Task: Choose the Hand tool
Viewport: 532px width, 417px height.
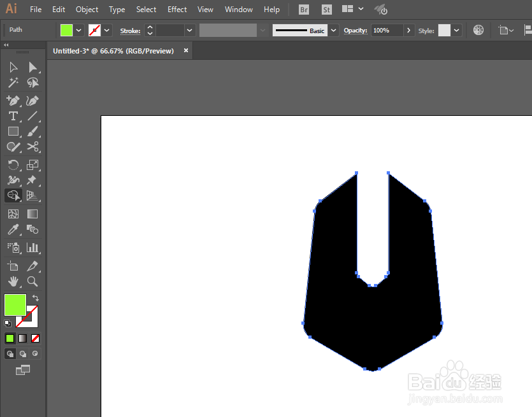Action: (x=13, y=281)
